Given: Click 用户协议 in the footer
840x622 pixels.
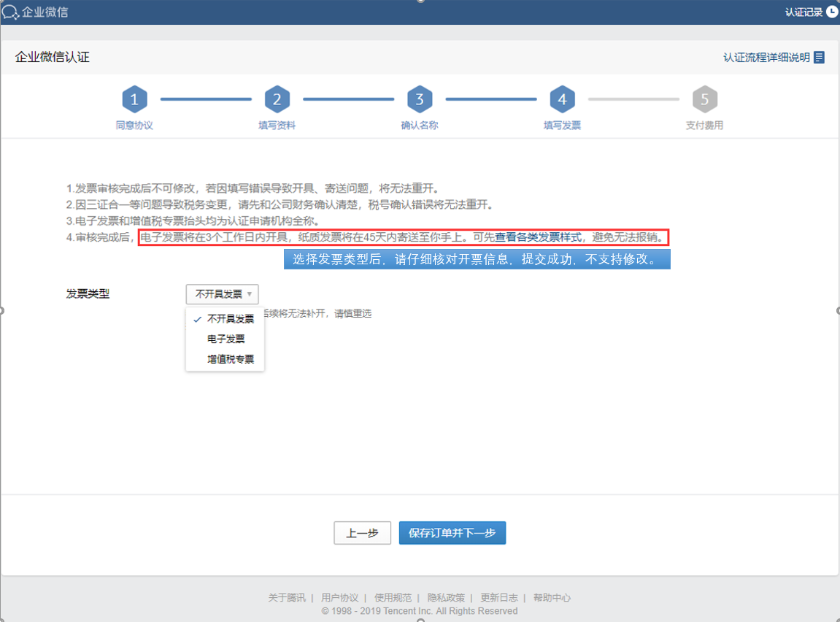Looking at the screenshot, I should tap(339, 597).
